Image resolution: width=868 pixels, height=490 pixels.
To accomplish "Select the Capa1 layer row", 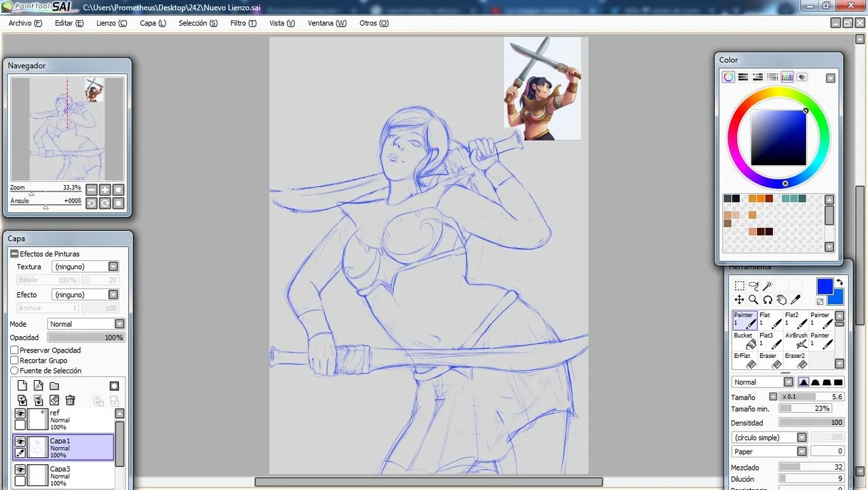I will point(63,447).
